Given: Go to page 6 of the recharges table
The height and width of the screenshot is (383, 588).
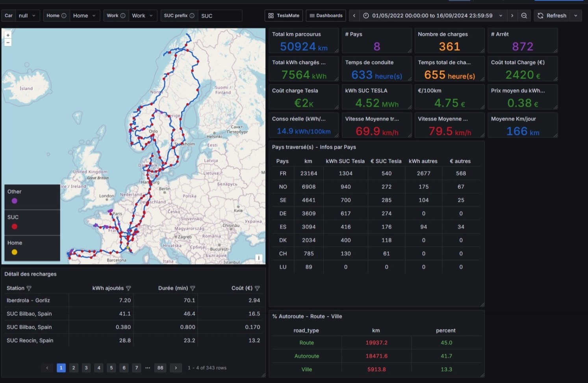Looking at the screenshot, I should 124,368.
